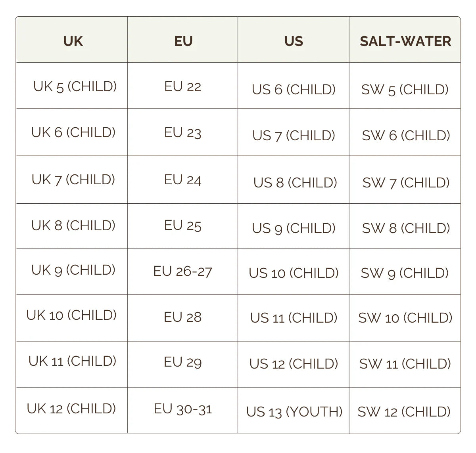
Task: Click the UK column header
Action: pos(73,41)
